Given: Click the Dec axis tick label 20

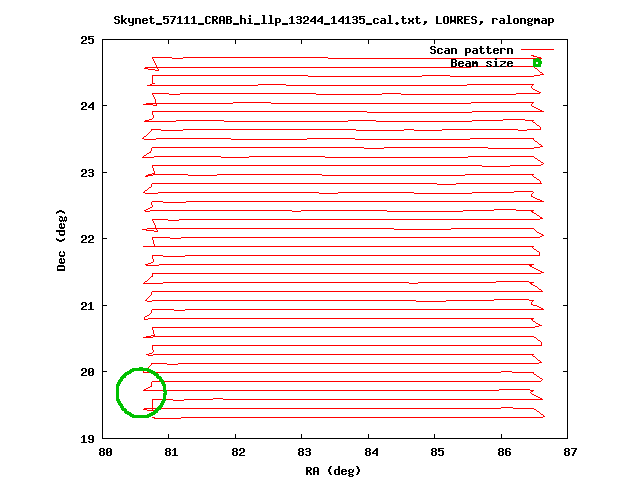Looking at the screenshot, I should tap(87, 372).
